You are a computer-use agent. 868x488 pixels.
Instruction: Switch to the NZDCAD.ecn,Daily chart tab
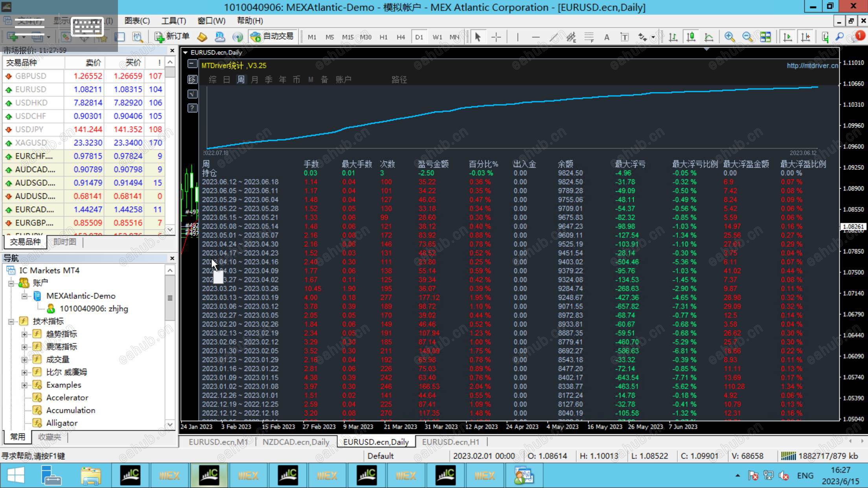[x=296, y=442]
